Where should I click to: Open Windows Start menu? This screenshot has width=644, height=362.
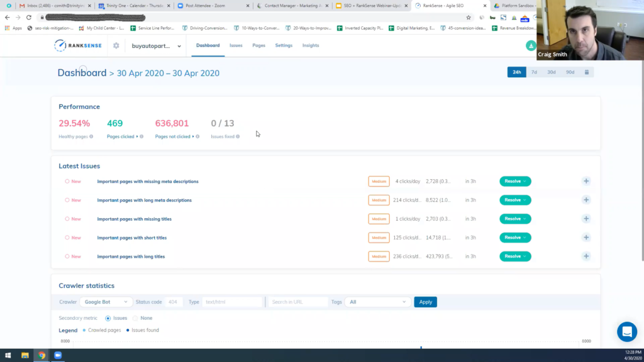[x=8, y=356]
